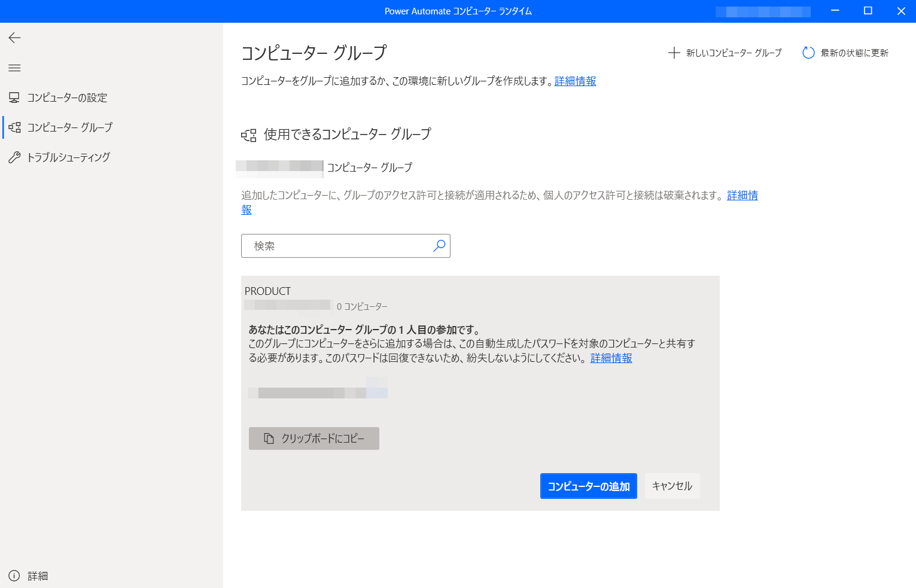
Task: Cancel with the キャンセル button
Action: (x=672, y=486)
